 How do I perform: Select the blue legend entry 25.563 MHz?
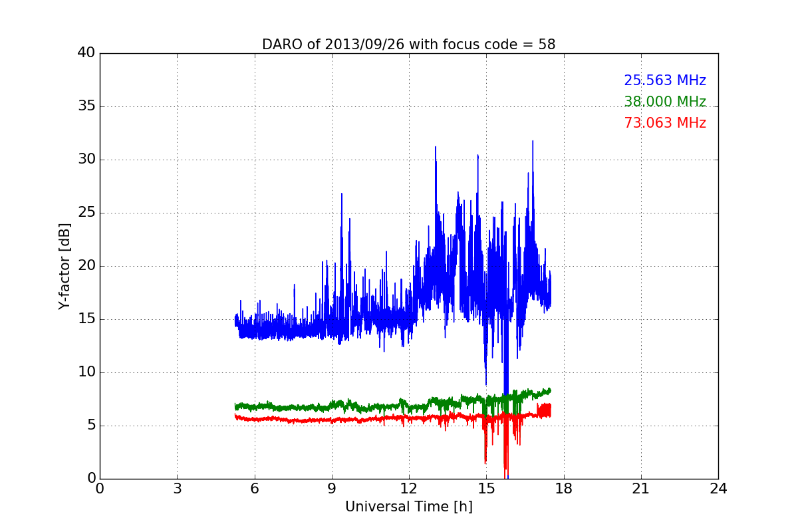click(x=665, y=80)
